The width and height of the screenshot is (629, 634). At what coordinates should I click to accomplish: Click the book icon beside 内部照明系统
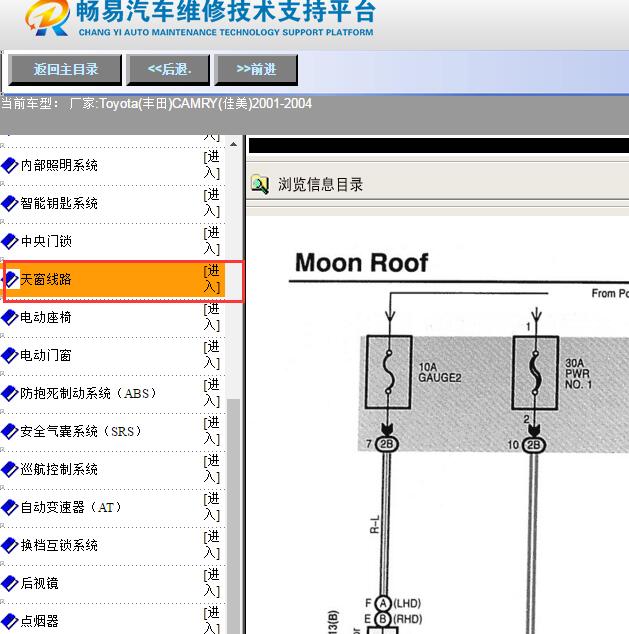click(x=10, y=166)
